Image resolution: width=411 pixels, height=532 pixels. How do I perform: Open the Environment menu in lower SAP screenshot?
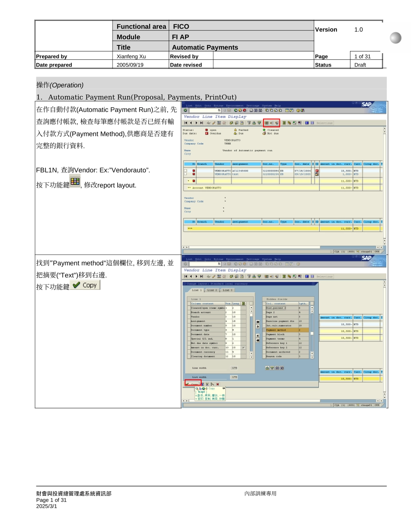234,259
